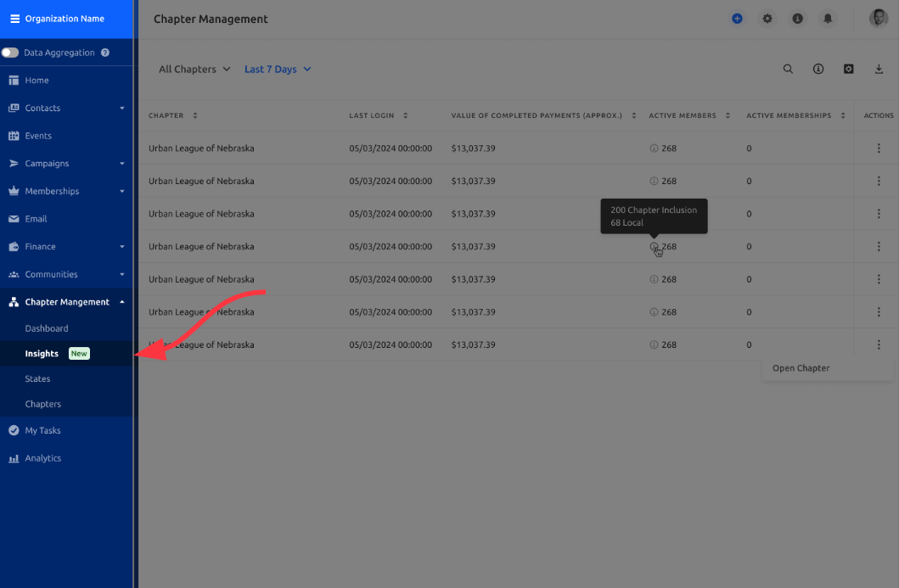Click the Data Aggregation help icon

tap(105, 53)
